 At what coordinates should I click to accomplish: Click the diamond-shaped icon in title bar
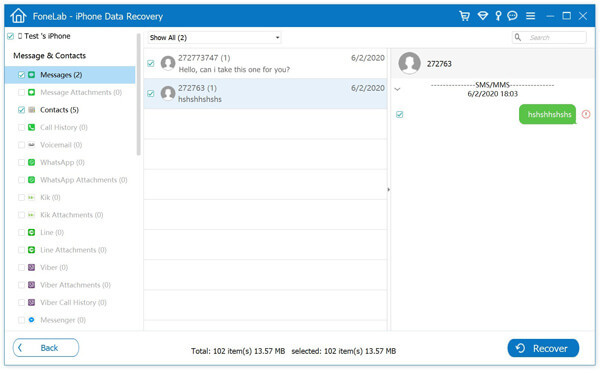483,16
